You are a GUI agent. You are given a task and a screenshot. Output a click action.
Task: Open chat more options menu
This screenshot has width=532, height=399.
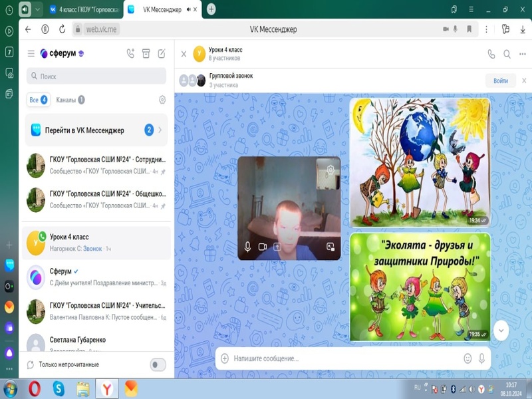(523, 54)
